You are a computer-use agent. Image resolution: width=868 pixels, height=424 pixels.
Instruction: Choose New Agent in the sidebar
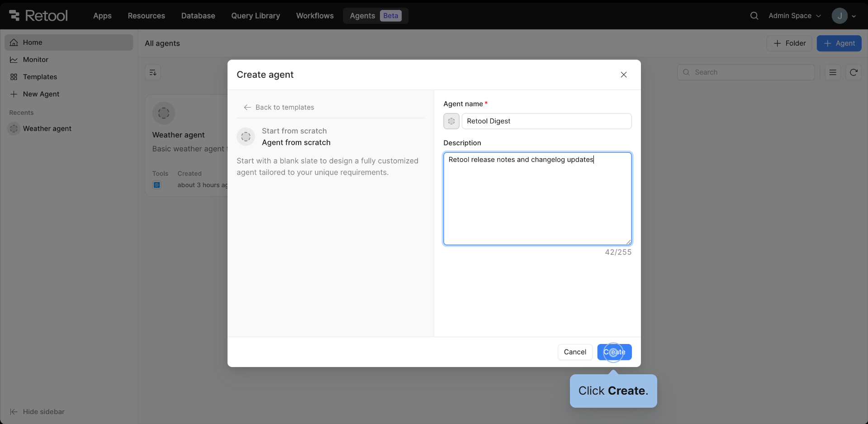(x=69, y=94)
